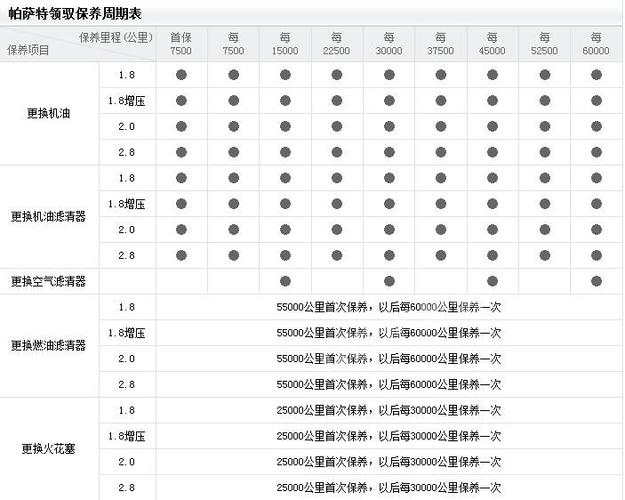625x500 pixels.
Task: Click the 每 15000 column header
Action: point(285,44)
